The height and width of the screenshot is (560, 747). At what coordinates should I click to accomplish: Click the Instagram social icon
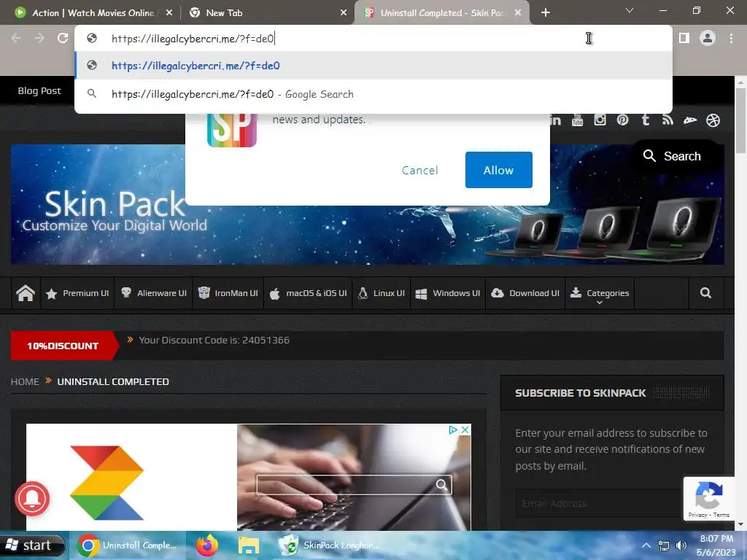pos(600,120)
